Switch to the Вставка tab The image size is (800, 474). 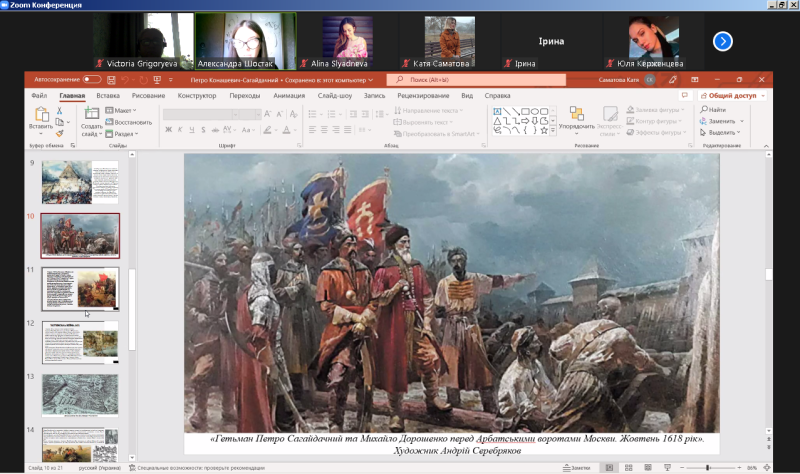(108, 95)
